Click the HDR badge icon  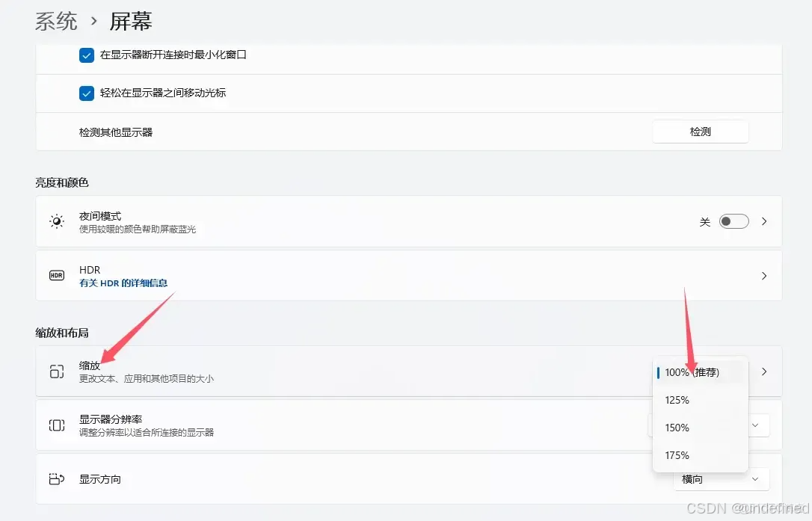[x=56, y=275]
